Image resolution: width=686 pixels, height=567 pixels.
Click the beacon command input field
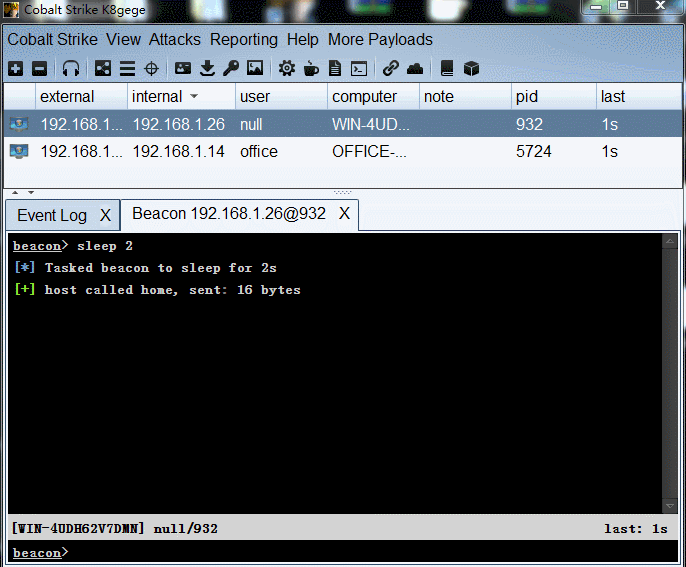coord(343,553)
